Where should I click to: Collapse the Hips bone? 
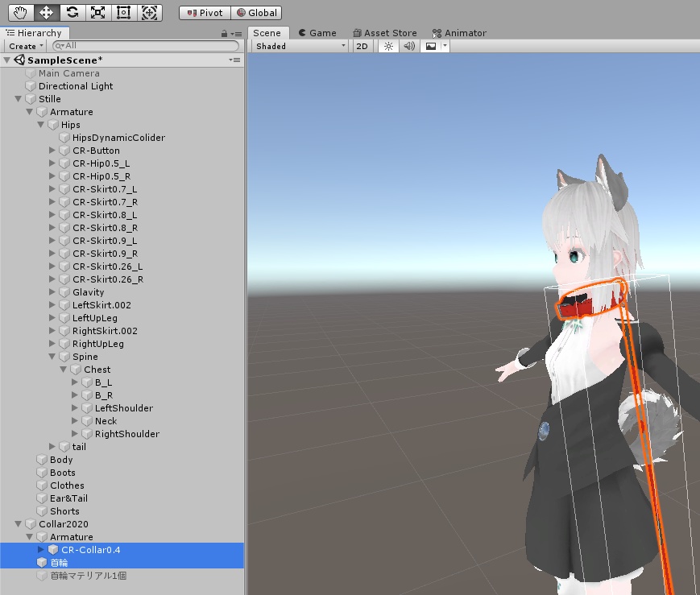tap(40, 125)
